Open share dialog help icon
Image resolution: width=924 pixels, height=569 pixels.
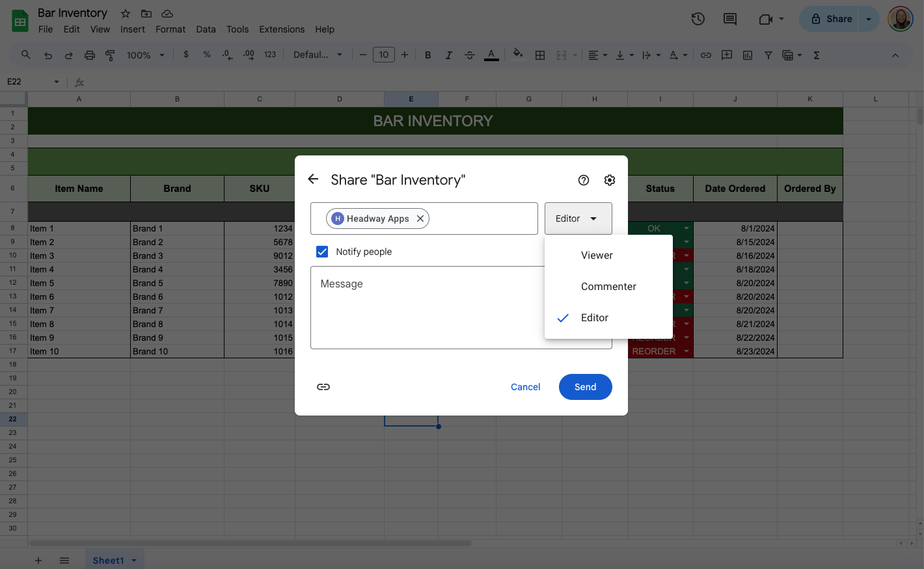(x=584, y=180)
